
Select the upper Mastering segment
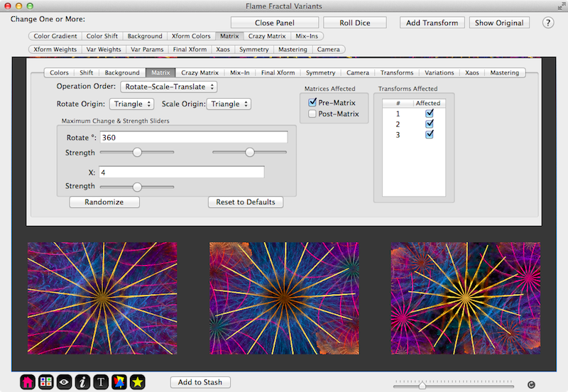(x=293, y=49)
